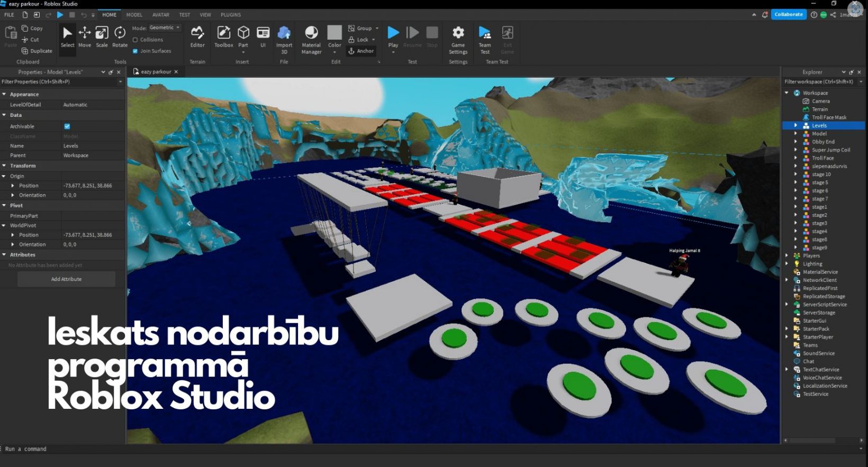Click the share icon near Collaborate

833,15
